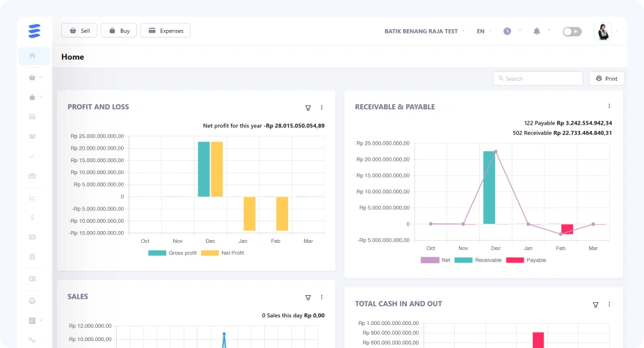The image size is (644, 348).
Task: Click the Expenses button
Action: (166, 31)
